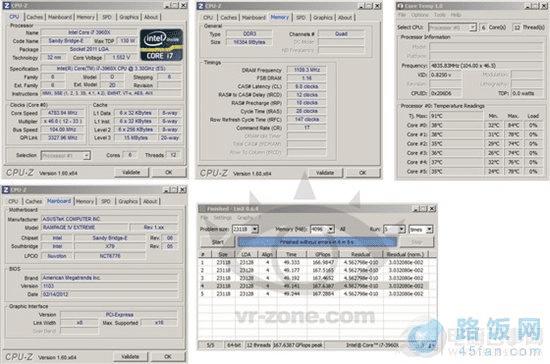Click the Intel Core i7 logo in CPU-Z

click(162, 45)
